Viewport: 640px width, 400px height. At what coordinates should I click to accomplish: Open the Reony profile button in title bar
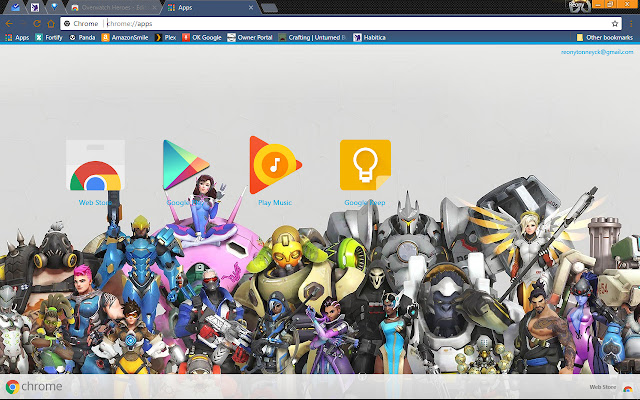tap(578, 5)
